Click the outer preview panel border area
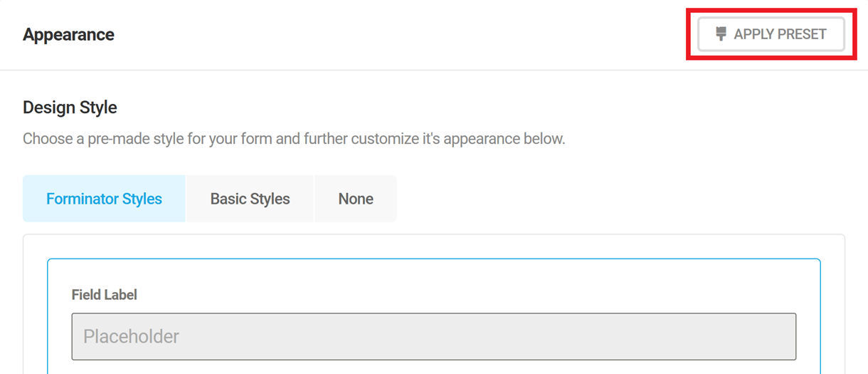868x374 pixels. click(x=35, y=306)
